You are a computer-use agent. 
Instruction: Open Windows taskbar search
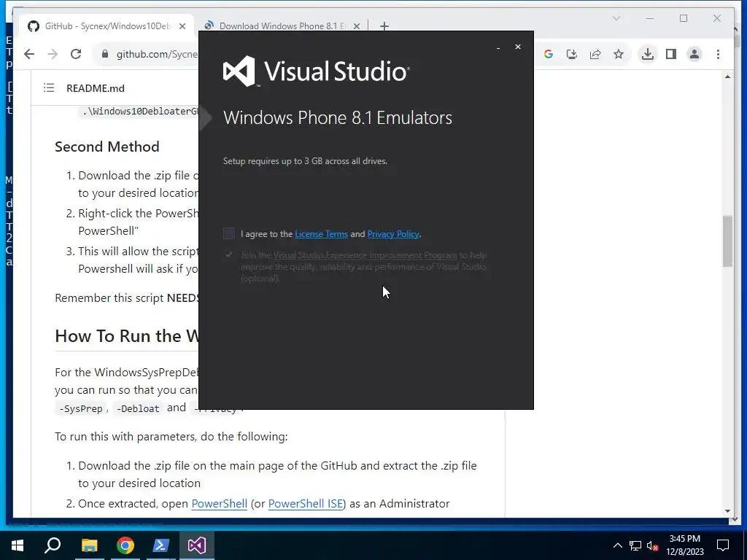[53, 545]
